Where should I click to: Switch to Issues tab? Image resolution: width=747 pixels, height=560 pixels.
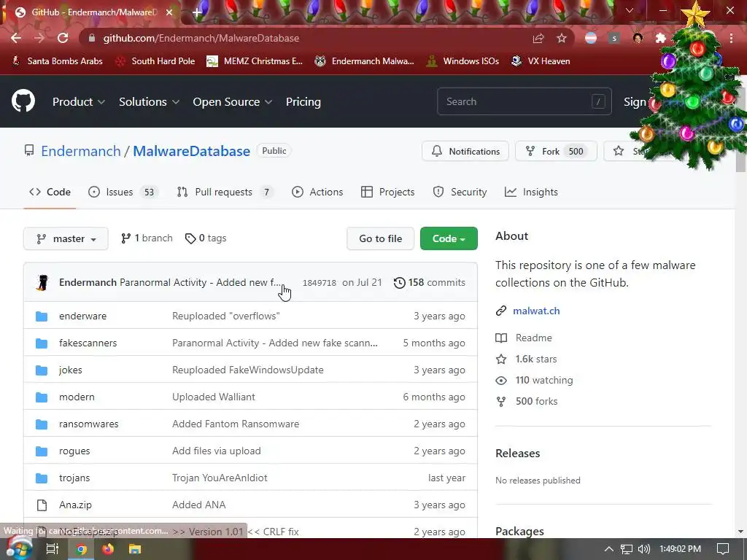(123, 192)
